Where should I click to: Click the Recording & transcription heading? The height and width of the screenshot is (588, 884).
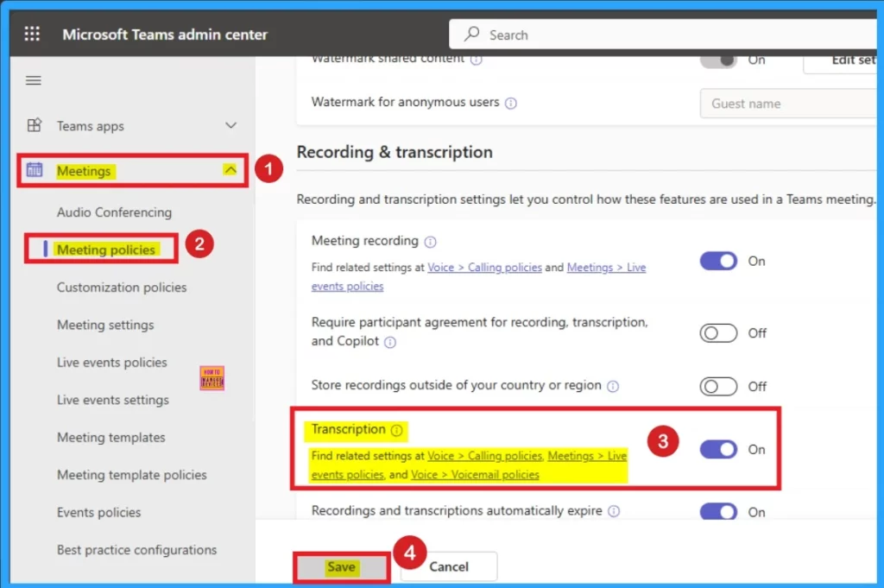pos(395,152)
